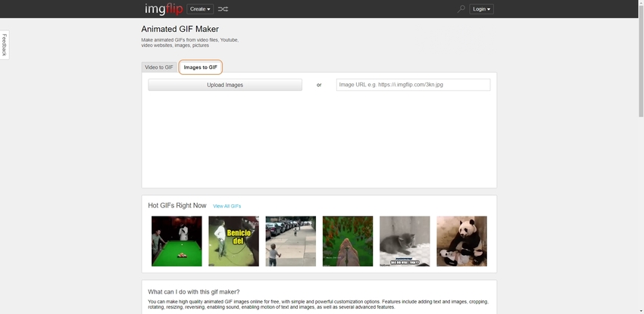The image size is (644, 314).
Task: Open the Feedback side tab
Action: coord(4,45)
